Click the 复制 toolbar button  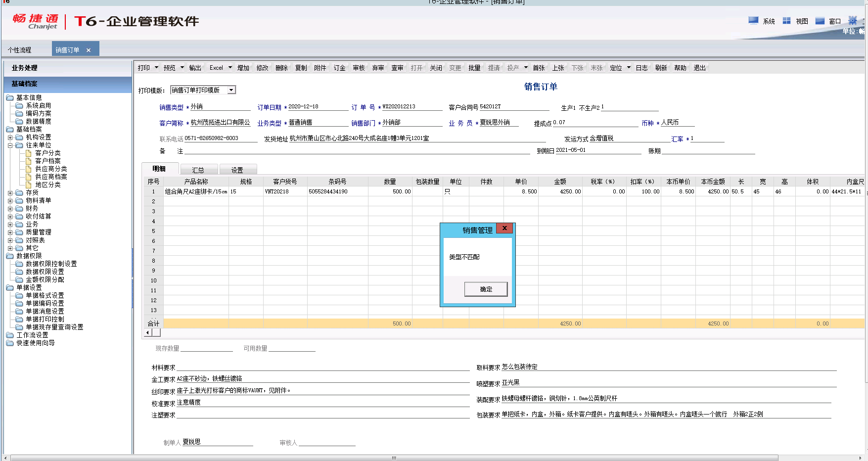point(301,68)
